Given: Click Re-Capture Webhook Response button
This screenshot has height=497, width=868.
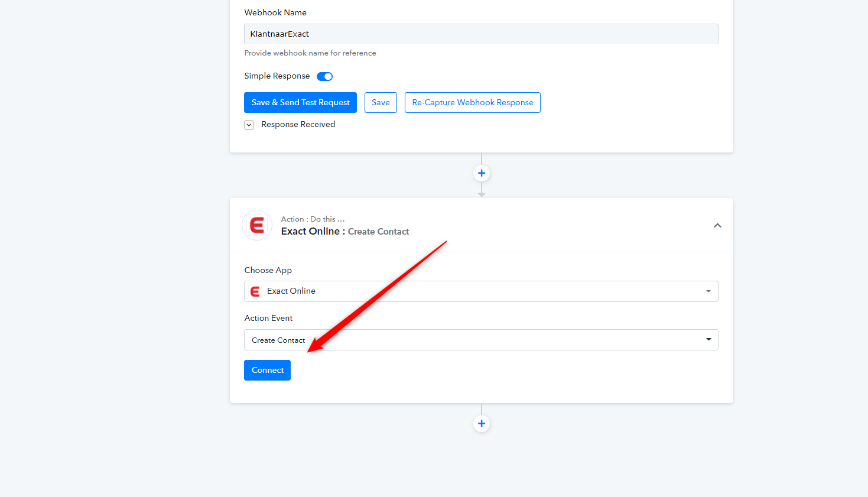Looking at the screenshot, I should (473, 102).
